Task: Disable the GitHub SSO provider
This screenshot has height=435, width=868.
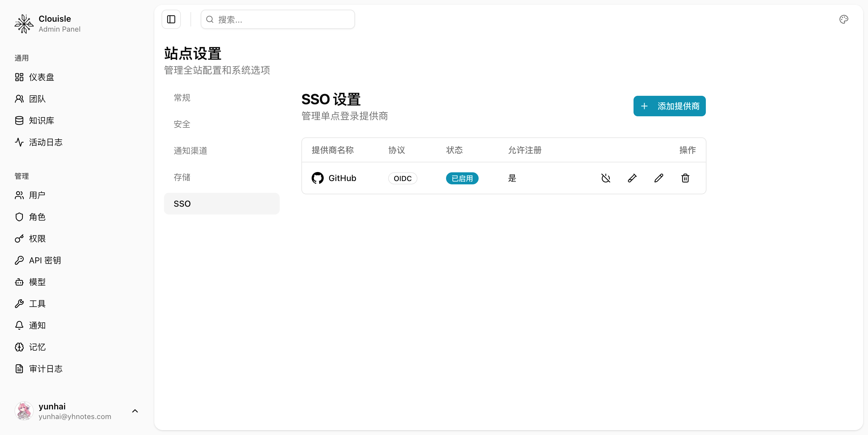Action: tap(605, 178)
